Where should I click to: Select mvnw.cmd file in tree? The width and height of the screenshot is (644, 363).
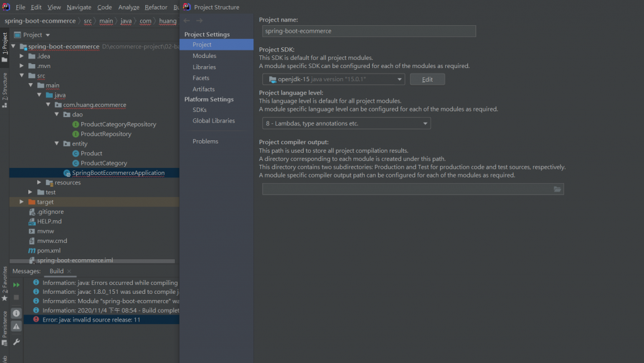[52, 241]
